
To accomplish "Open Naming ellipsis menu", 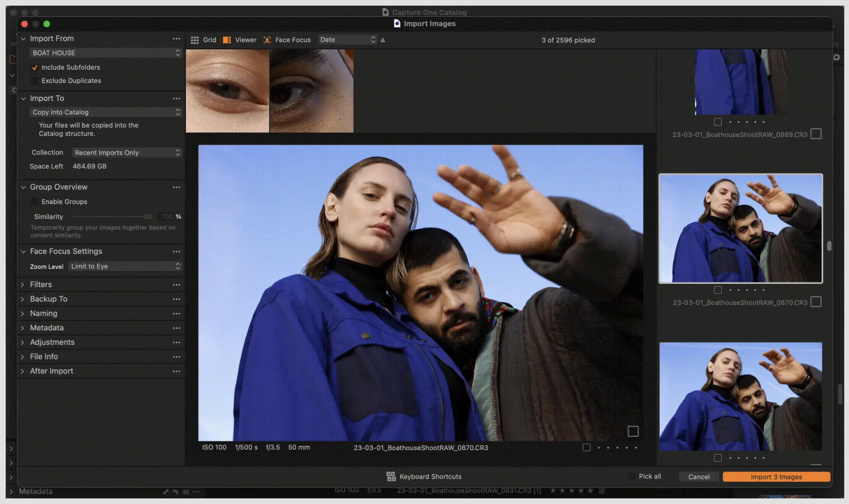I will 176,313.
